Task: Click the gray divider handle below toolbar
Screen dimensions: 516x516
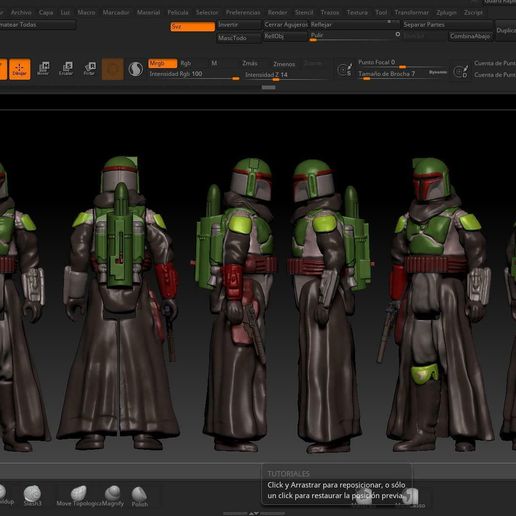Action: pyautogui.click(x=269, y=87)
